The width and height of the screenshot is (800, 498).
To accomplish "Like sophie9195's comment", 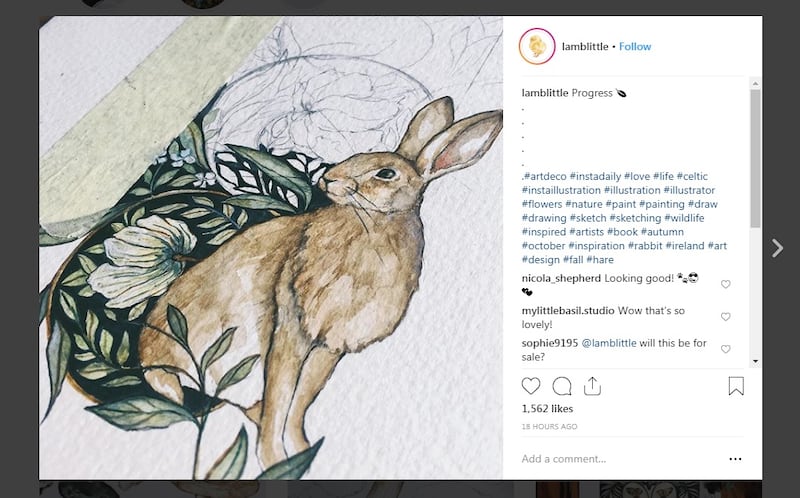I will tap(726, 349).
